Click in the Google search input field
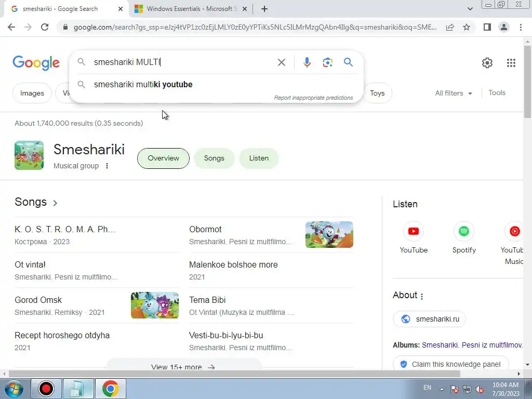532x399 pixels. click(183, 62)
